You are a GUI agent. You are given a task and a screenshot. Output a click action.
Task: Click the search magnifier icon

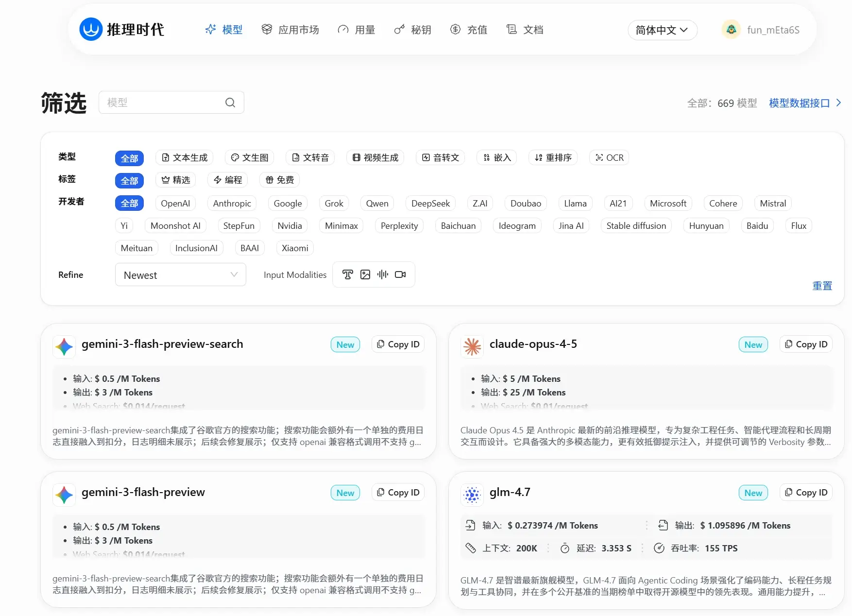230,103
